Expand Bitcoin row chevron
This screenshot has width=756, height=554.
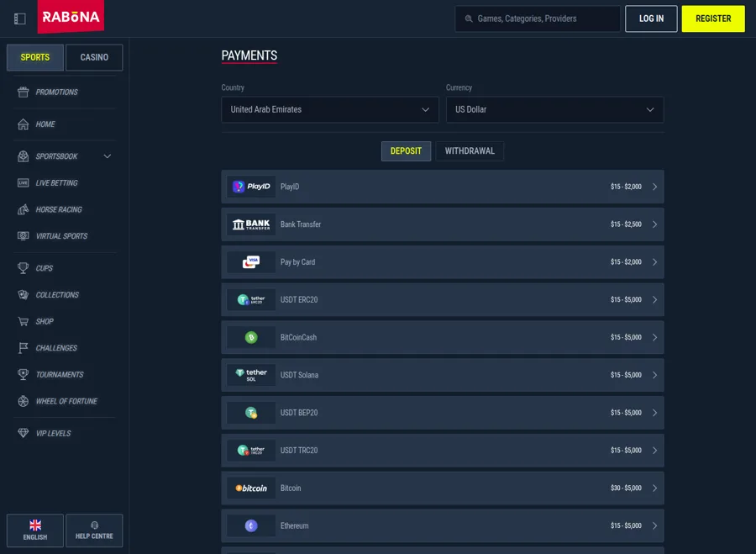(x=654, y=488)
